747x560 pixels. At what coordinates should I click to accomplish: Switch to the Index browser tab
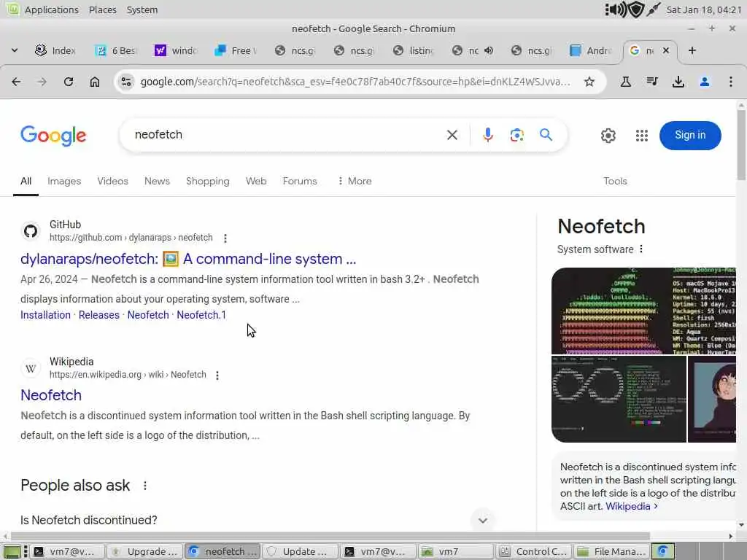pos(56,50)
